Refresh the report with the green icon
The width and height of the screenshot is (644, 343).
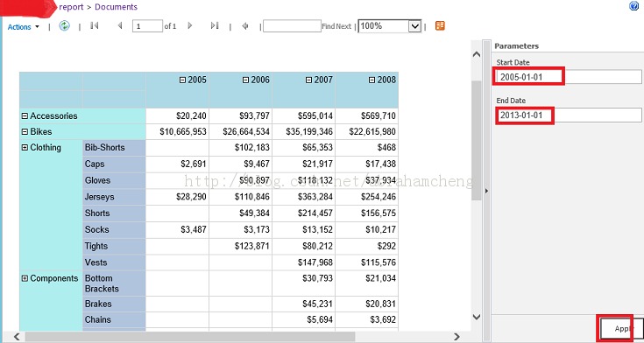click(64, 26)
